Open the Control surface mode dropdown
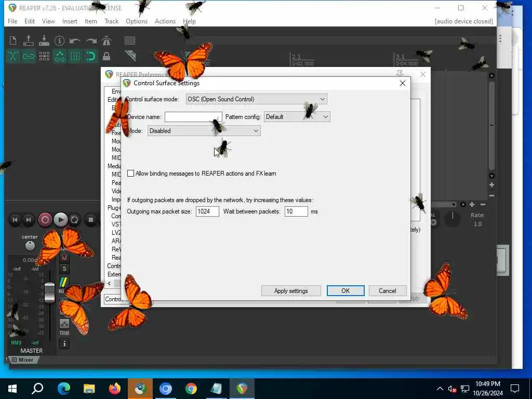The width and height of the screenshot is (532, 399). pyautogui.click(x=257, y=99)
